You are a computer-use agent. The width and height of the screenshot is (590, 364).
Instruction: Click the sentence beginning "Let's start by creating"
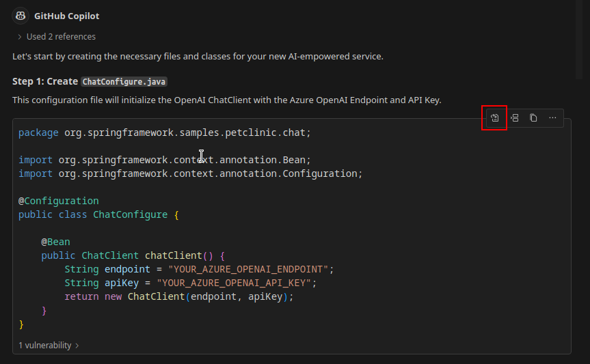pos(198,57)
